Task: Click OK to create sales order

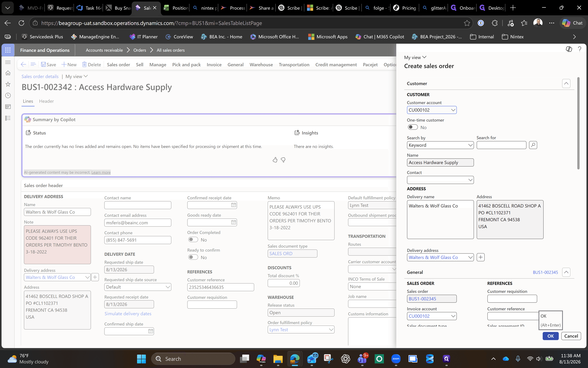Action: tap(551, 336)
